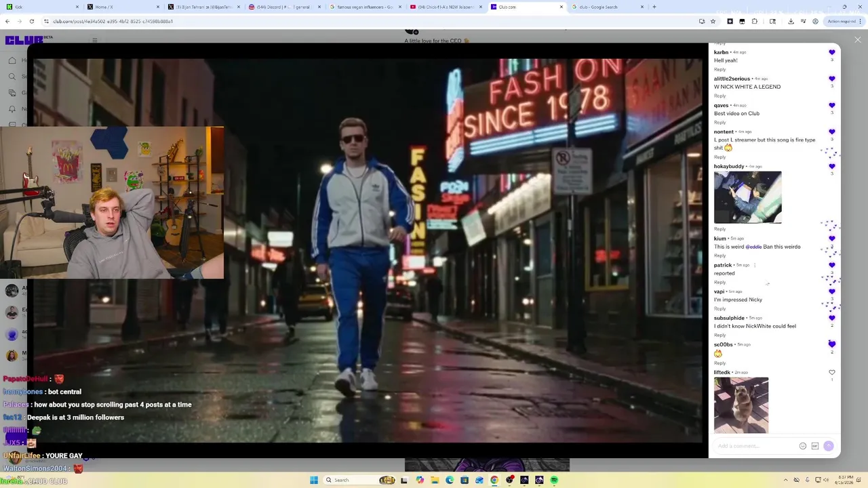868x488 pixels.
Task: Open the emoji picker in comment box
Action: pyautogui.click(x=803, y=446)
